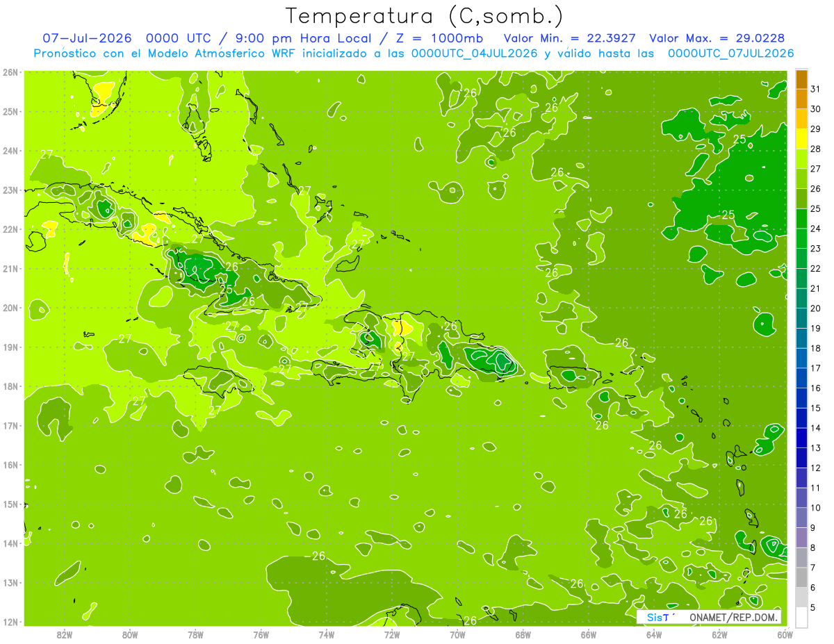Click the yellow colorbar swatch between 28 and 29

tap(801, 139)
